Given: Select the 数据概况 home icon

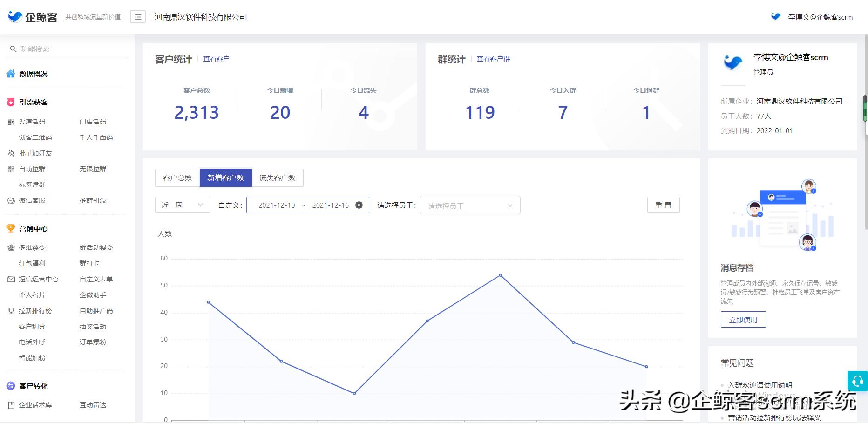Looking at the screenshot, I should [x=10, y=74].
